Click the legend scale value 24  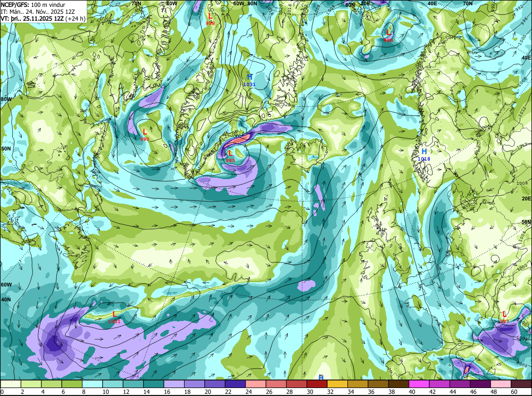point(248,392)
